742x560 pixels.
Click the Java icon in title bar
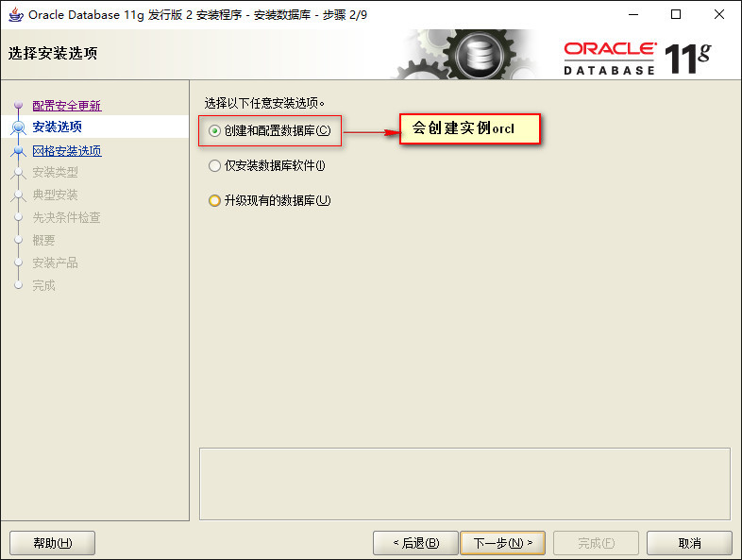tap(16, 15)
